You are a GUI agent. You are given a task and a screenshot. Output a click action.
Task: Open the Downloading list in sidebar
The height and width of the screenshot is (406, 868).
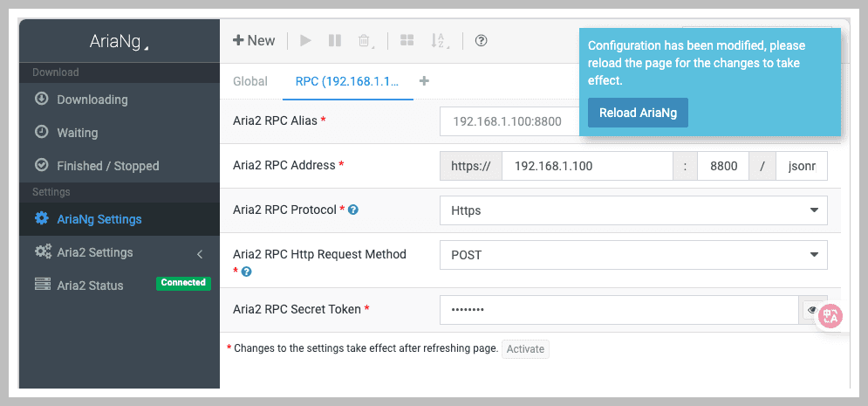[x=92, y=100]
